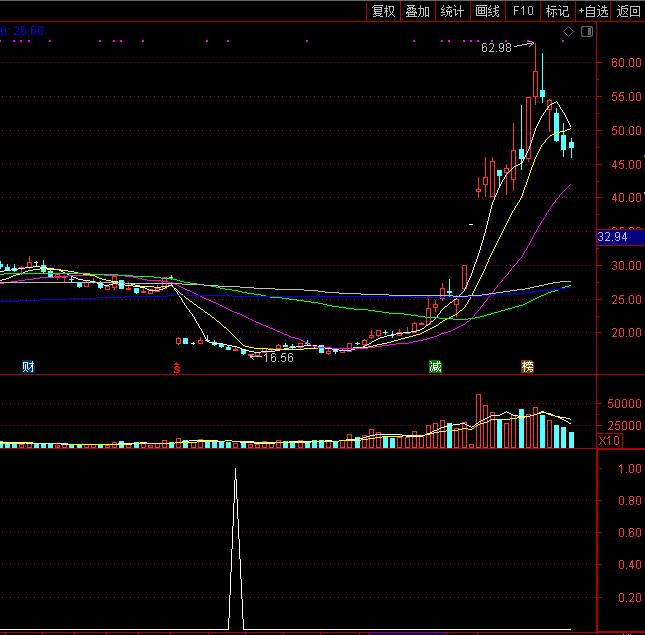Open the F10 company info
The width and height of the screenshot is (645, 635).
point(523,11)
